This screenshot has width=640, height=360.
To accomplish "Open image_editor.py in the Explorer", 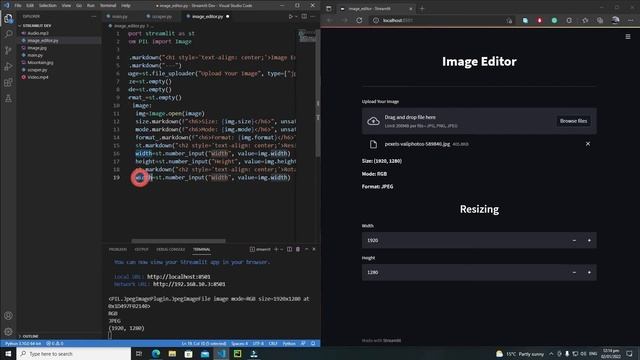I will [x=42, y=40].
